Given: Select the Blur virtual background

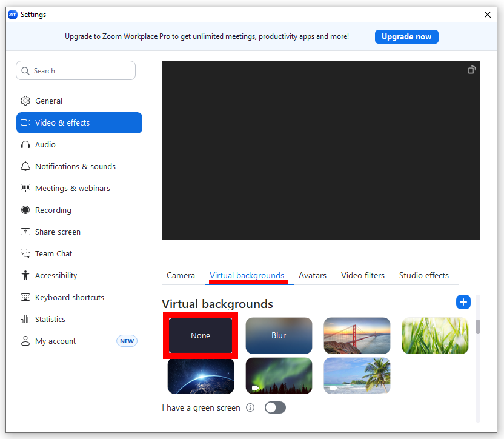Looking at the screenshot, I should tap(279, 335).
